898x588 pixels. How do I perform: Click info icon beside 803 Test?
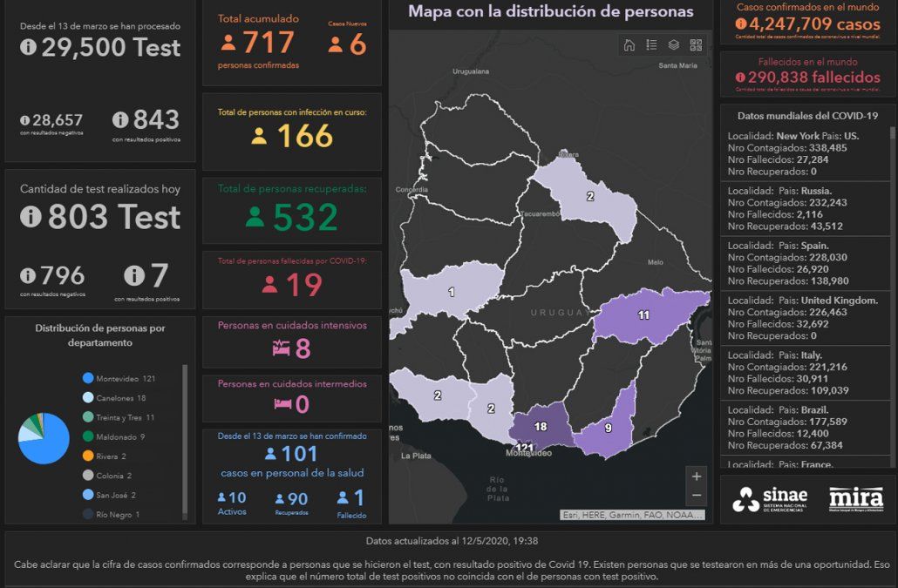pyautogui.click(x=31, y=216)
